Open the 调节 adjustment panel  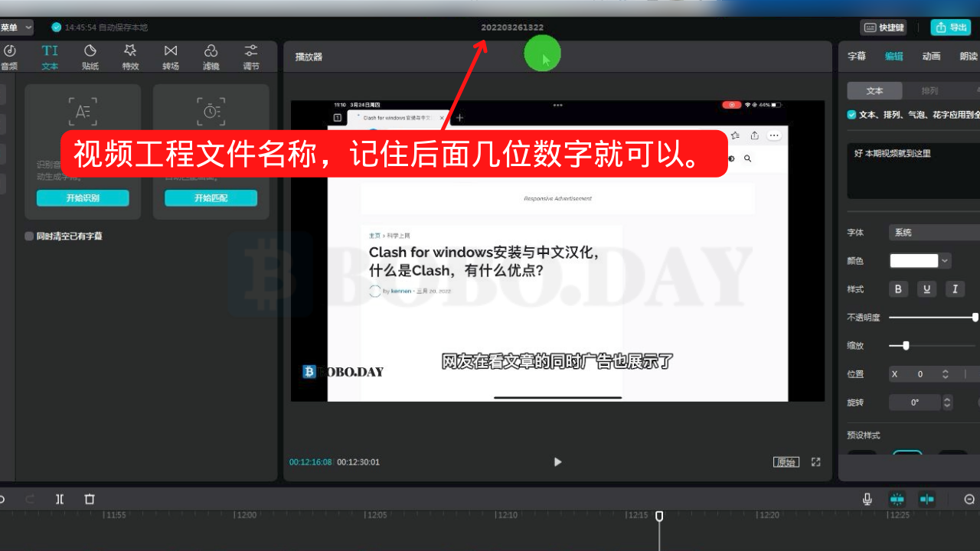(251, 57)
